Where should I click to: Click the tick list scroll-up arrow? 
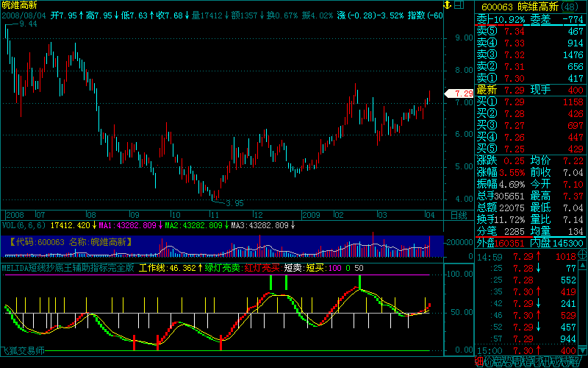[x=582, y=265]
